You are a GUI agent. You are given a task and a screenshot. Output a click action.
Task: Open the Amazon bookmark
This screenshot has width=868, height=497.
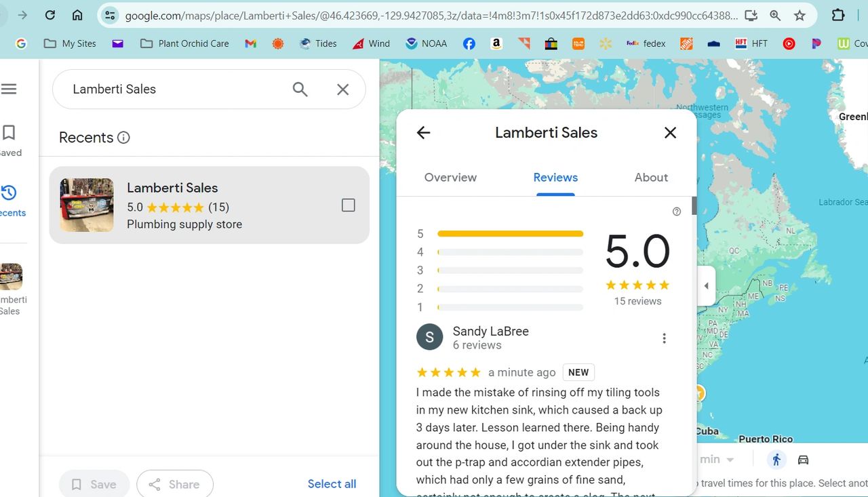click(x=496, y=43)
